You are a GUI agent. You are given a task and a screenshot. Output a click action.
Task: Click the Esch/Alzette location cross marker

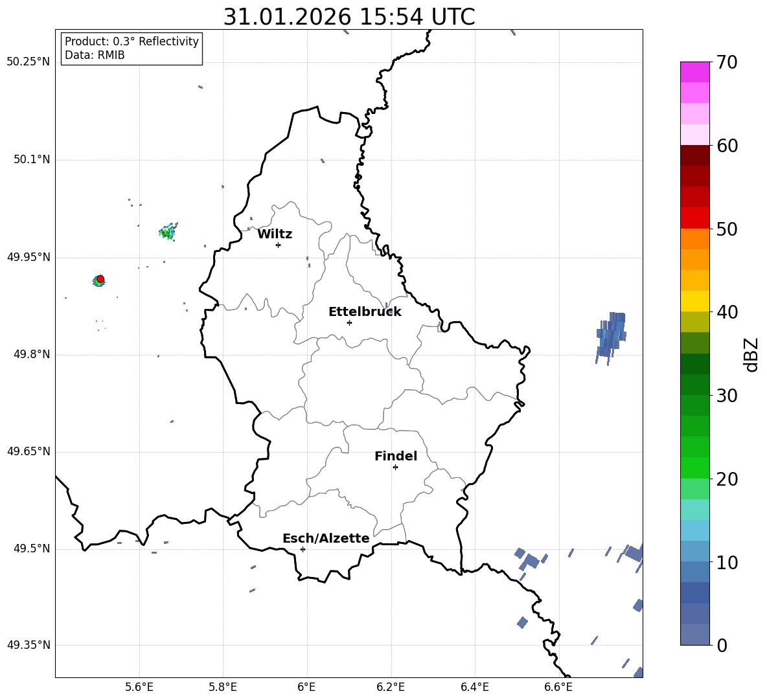point(303,549)
